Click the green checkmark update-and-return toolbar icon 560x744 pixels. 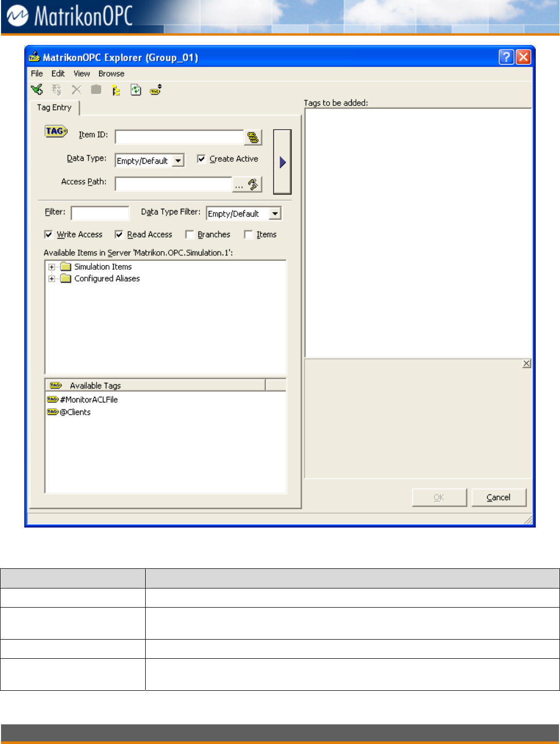37,90
